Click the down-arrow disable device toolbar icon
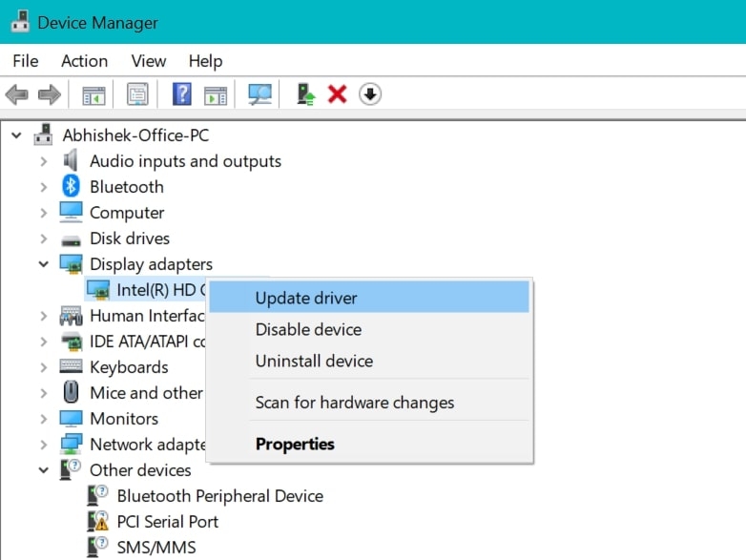Screen dimensions: 746x560 coord(370,94)
